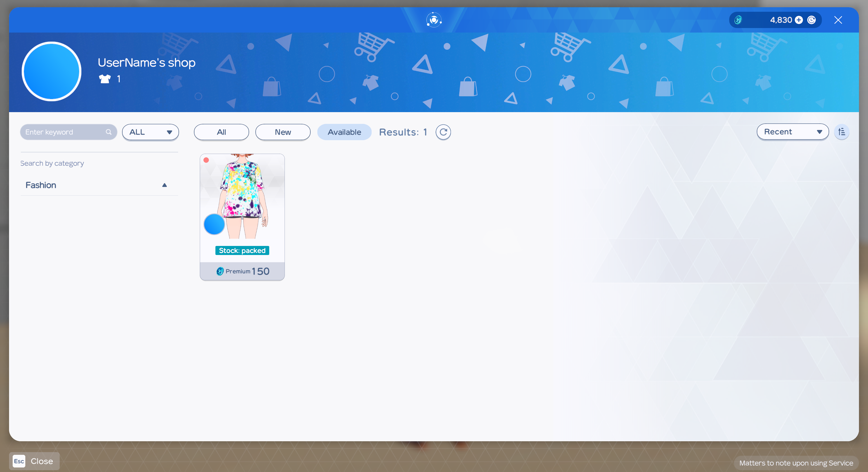Viewport: 868px width, 472px height.
Task: Click the refresh results icon
Action: point(443,132)
